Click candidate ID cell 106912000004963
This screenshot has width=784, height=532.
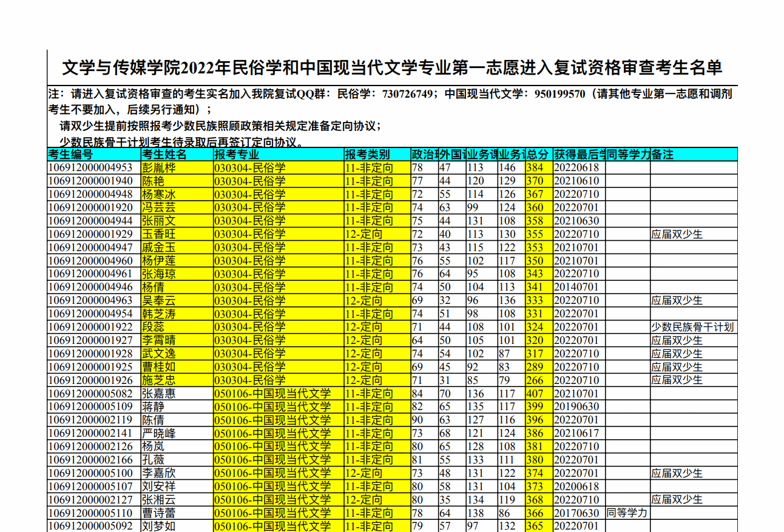click(x=94, y=300)
